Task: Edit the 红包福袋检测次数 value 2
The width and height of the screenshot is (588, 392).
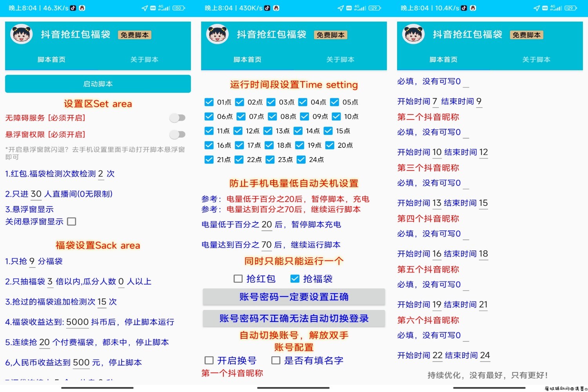Action: 101,174
